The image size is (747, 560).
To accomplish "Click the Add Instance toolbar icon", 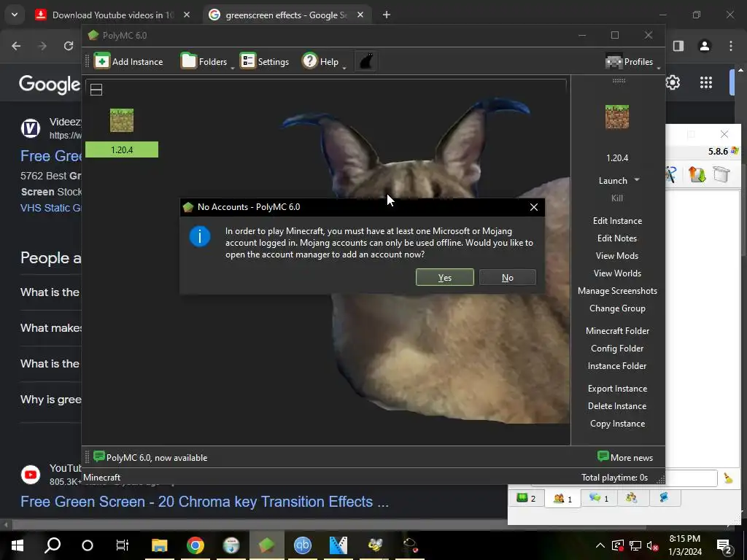I will (102, 61).
